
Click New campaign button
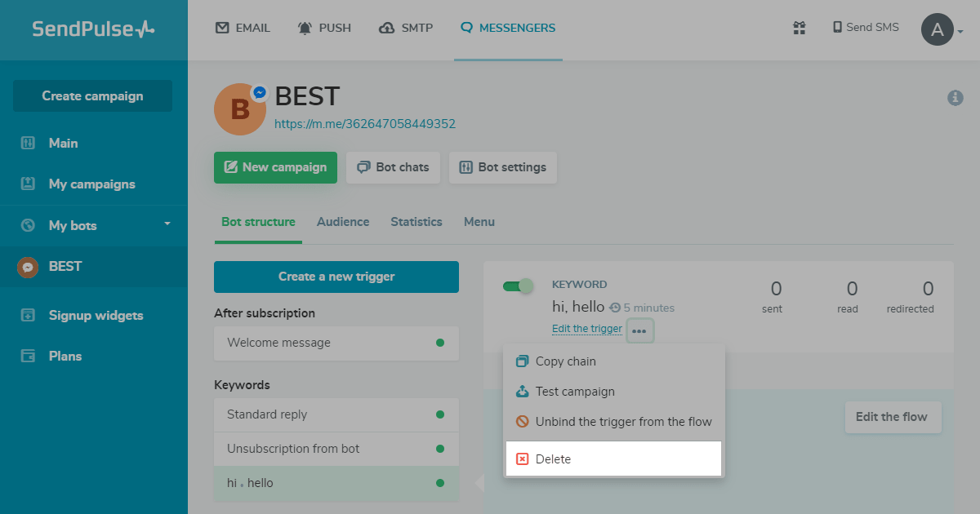(275, 167)
